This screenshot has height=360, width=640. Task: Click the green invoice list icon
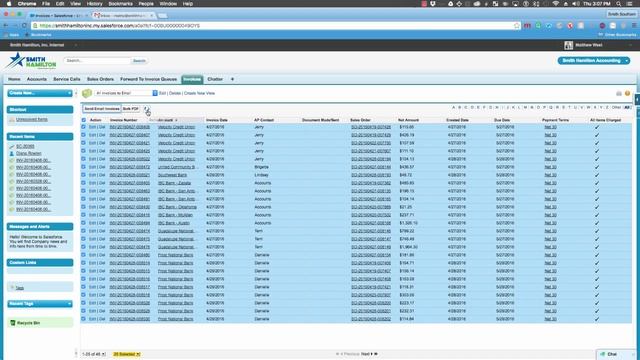tap(87, 93)
